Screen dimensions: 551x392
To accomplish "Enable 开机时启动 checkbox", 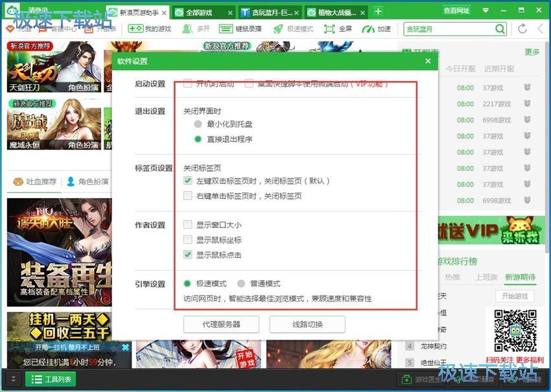I will pyautogui.click(x=188, y=84).
